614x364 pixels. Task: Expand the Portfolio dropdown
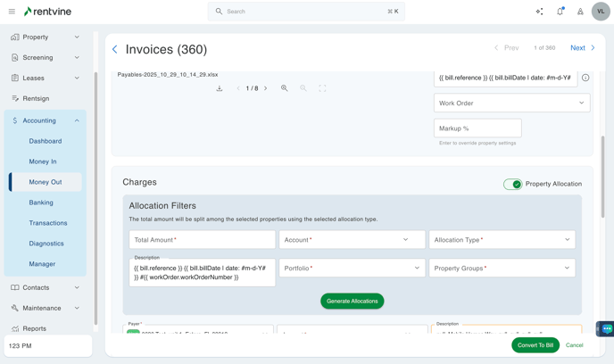point(352,268)
